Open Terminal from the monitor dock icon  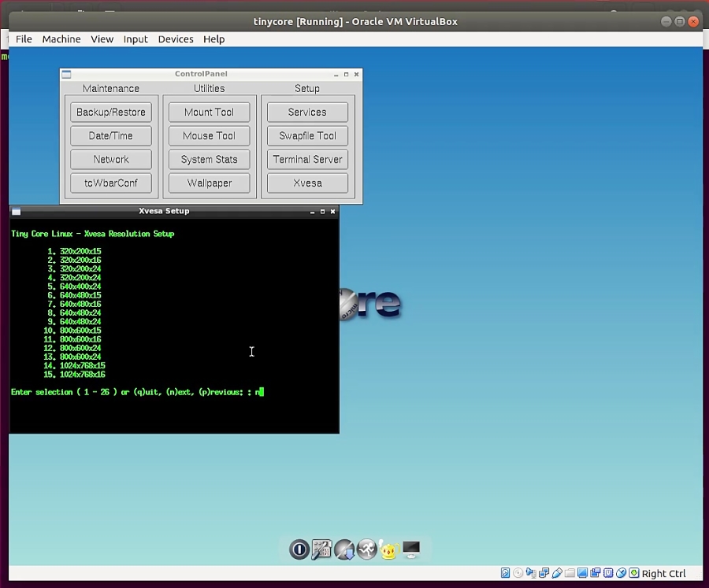411,549
